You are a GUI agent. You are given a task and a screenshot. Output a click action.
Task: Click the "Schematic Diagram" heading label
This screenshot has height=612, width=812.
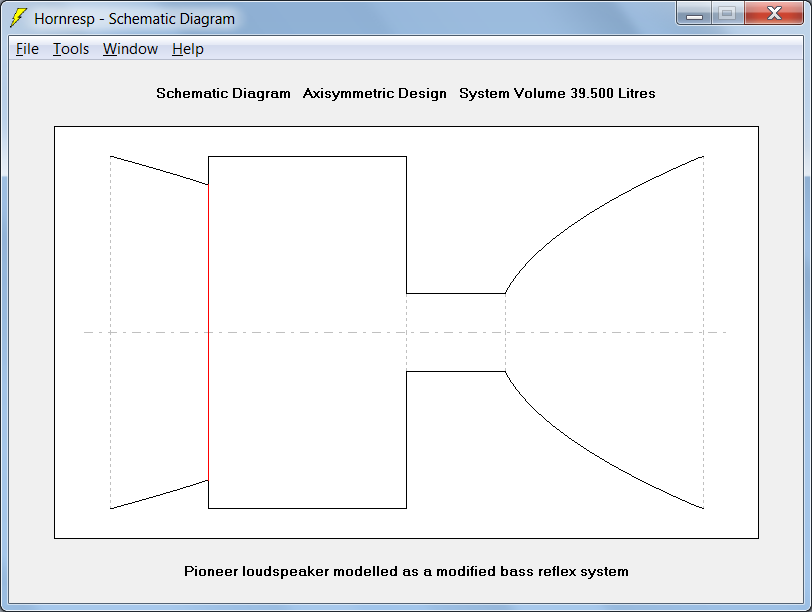click(x=223, y=93)
